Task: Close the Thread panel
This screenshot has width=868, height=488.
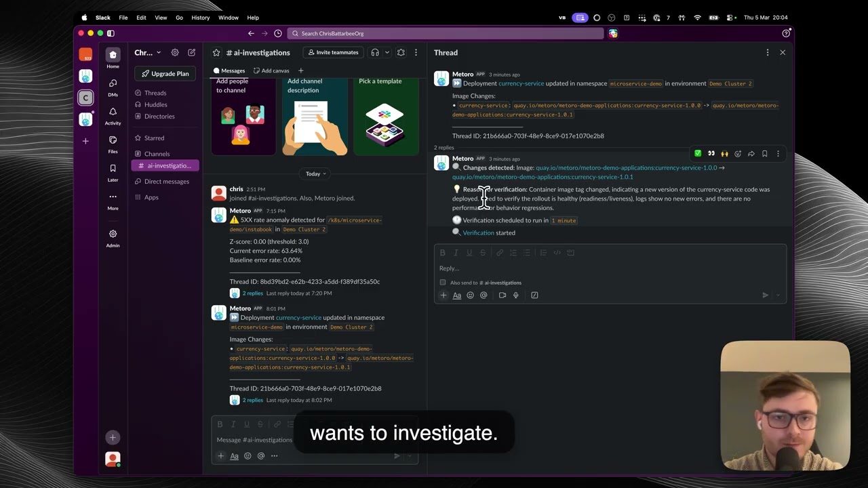Action: tap(783, 52)
